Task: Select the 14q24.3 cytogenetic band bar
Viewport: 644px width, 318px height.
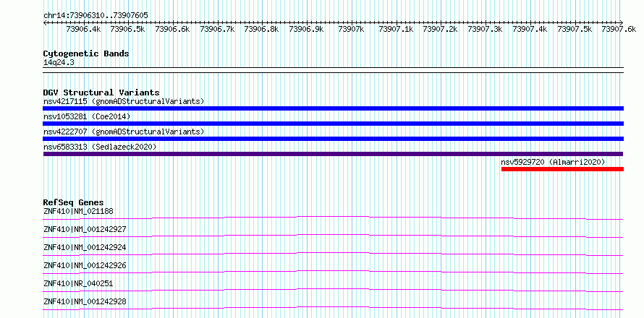Action: pyautogui.click(x=333, y=70)
